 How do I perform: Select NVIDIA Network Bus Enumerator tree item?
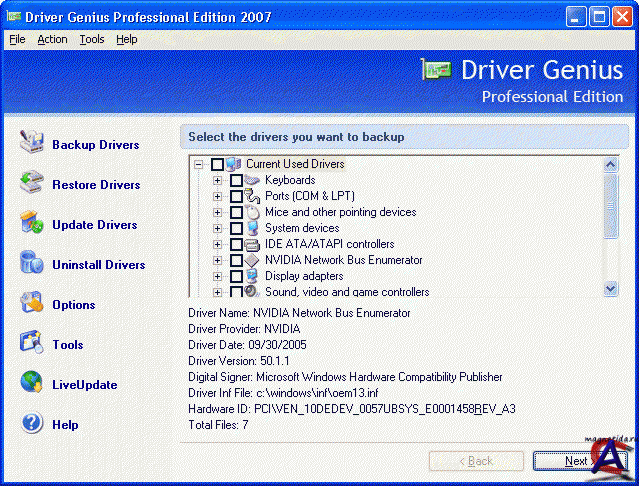343,260
